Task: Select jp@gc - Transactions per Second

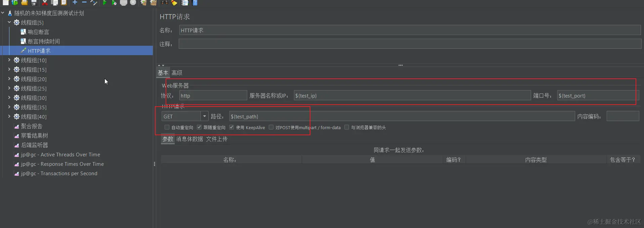Action: pos(59,174)
